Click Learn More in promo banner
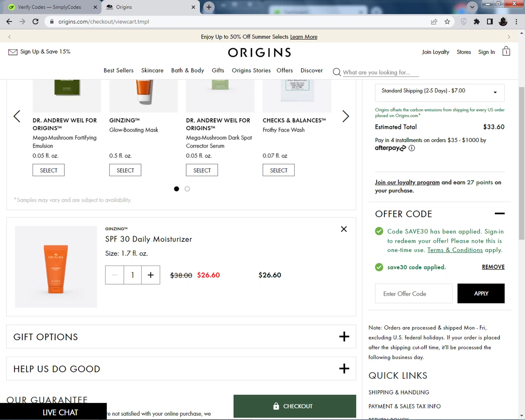525x420 pixels. 304,37
